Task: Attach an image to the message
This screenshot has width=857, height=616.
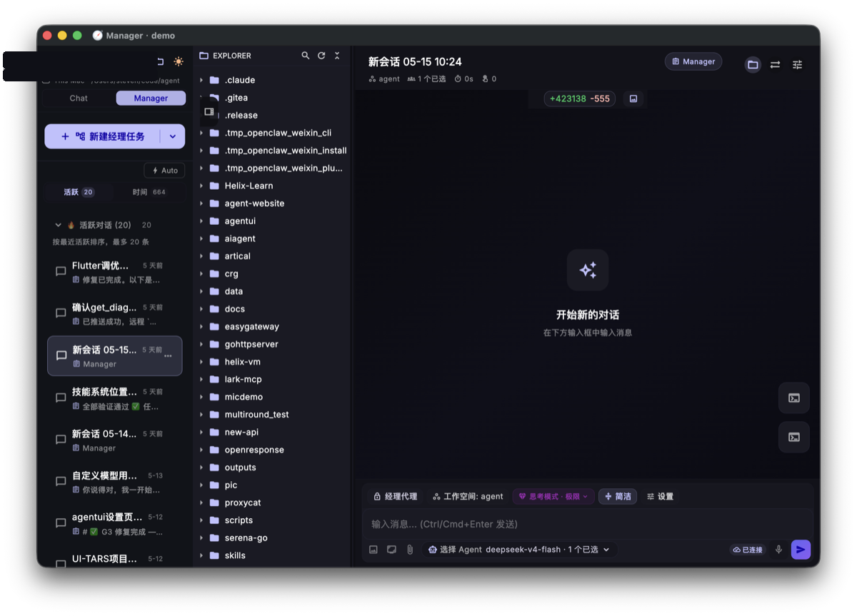Action: 374,550
